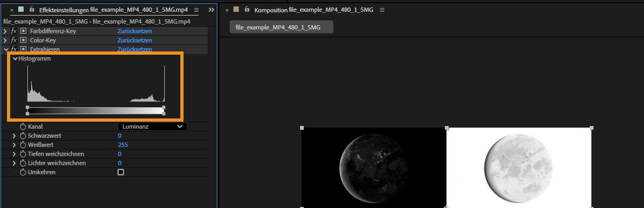Click the Schwarzwert value 0

120,136
